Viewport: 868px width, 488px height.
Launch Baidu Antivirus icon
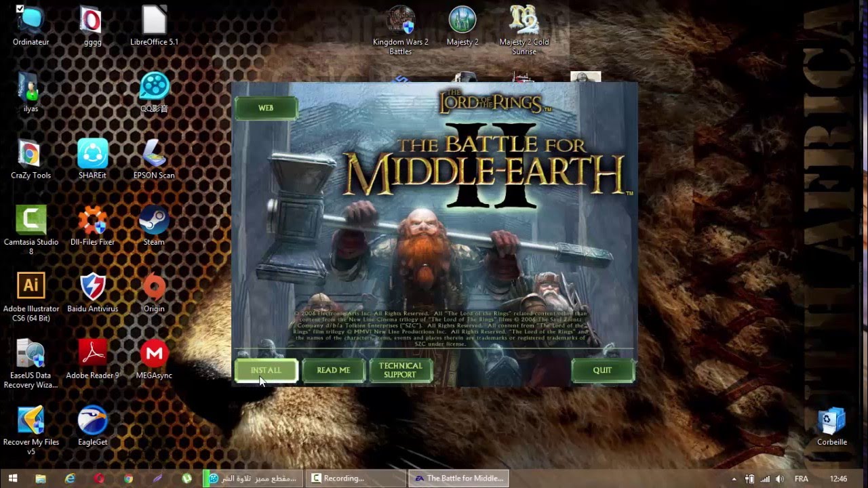92,292
